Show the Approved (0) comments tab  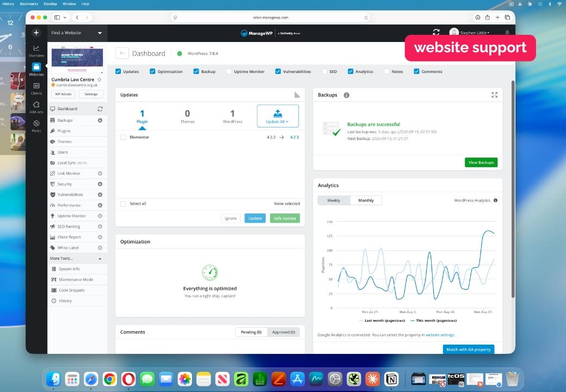284,332
